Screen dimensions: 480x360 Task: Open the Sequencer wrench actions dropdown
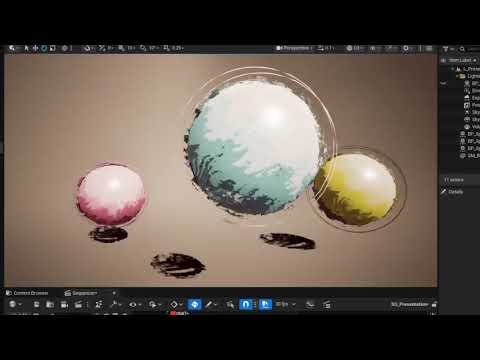[x=116, y=304]
